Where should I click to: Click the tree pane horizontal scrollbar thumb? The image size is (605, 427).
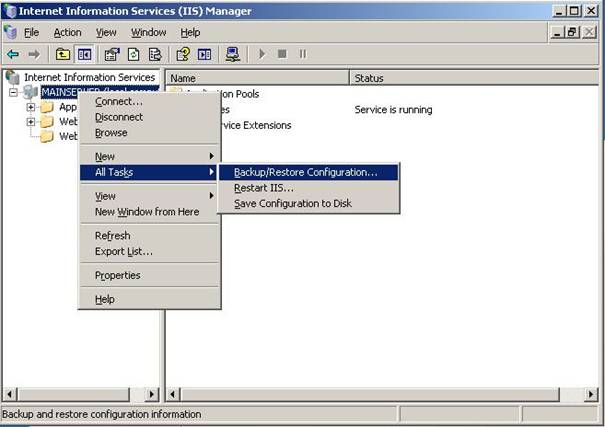(x=73, y=394)
